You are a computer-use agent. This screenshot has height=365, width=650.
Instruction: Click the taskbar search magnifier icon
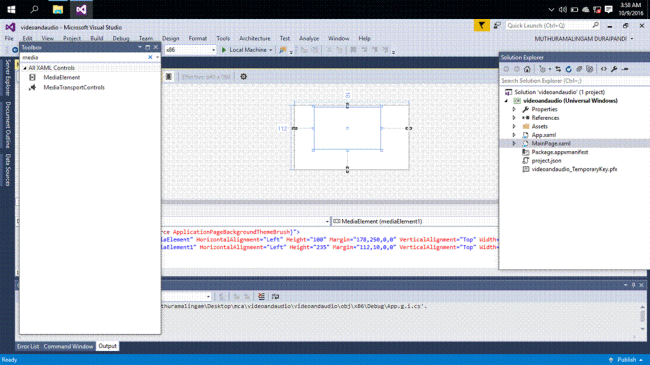(x=34, y=9)
